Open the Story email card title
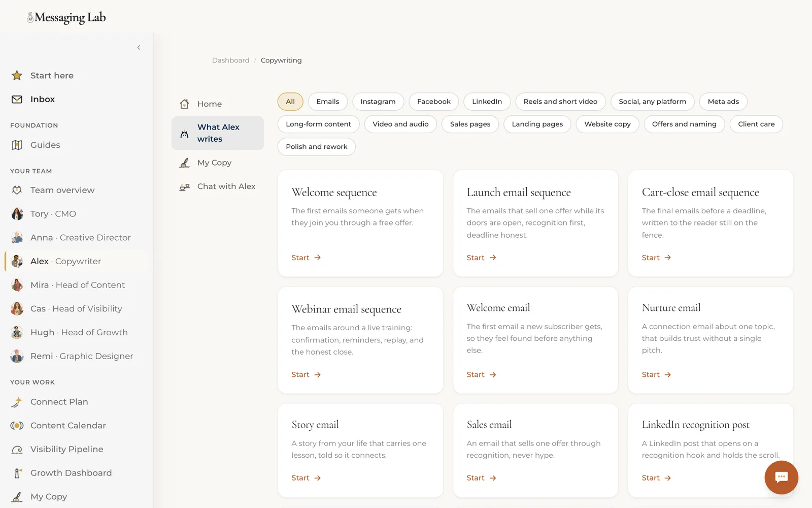The height and width of the screenshot is (508, 812). pyautogui.click(x=315, y=425)
